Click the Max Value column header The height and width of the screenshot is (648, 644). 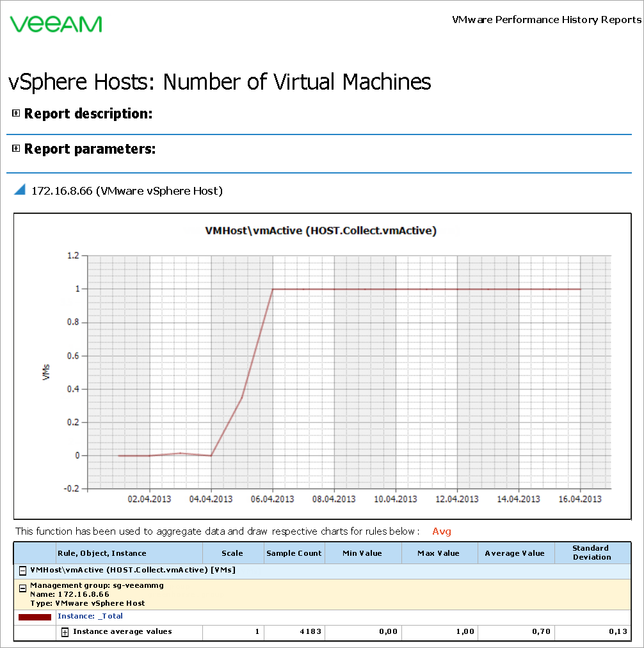[439, 553]
